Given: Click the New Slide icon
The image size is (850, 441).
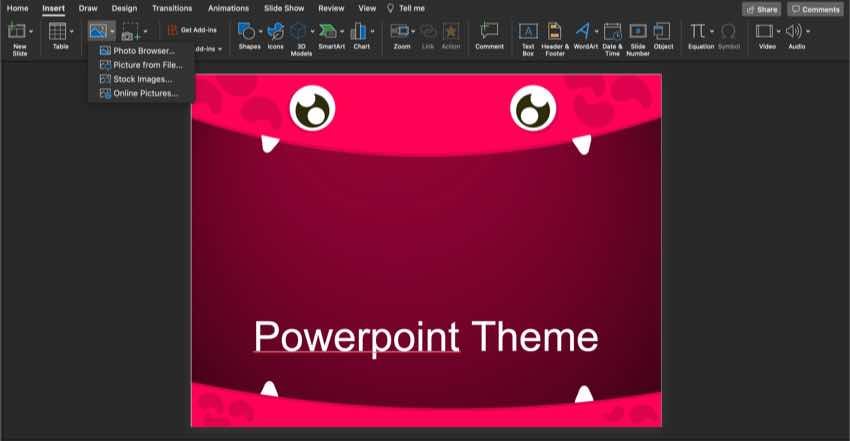Looking at the screenshot, I should pyautogui.click(x=16, y=31).
